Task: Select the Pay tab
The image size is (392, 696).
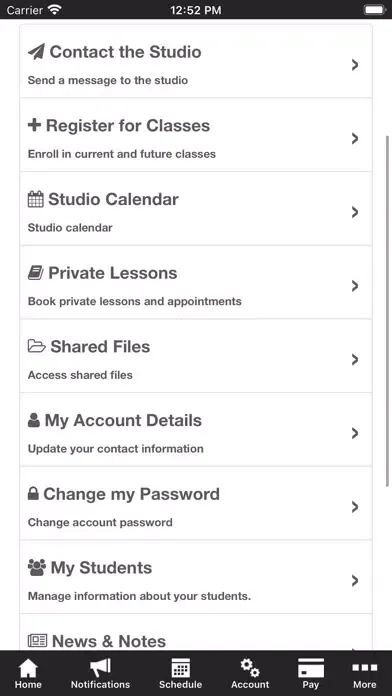Action: click(311, 673)
